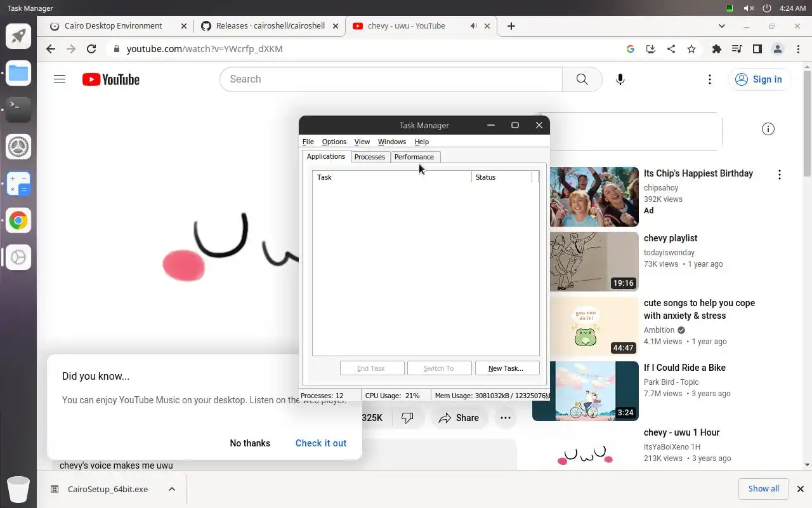Expand CairoSetup_64bit.exe download options
Image resolution: width=812 pixels, height=508 pixels.
pyautogui.click(x=171, y=489)
